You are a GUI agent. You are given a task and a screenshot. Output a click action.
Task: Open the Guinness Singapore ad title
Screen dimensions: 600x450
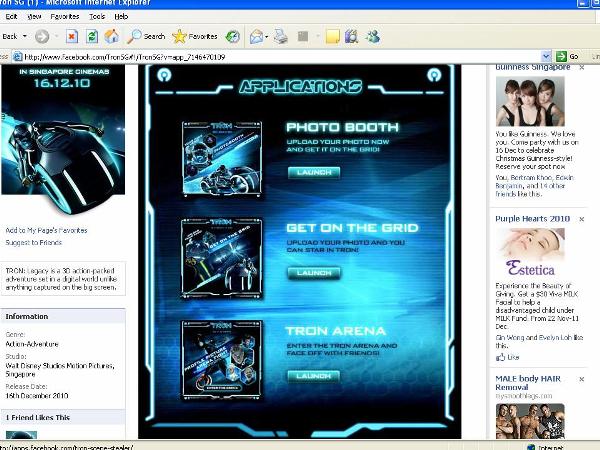tap(533, 67)
